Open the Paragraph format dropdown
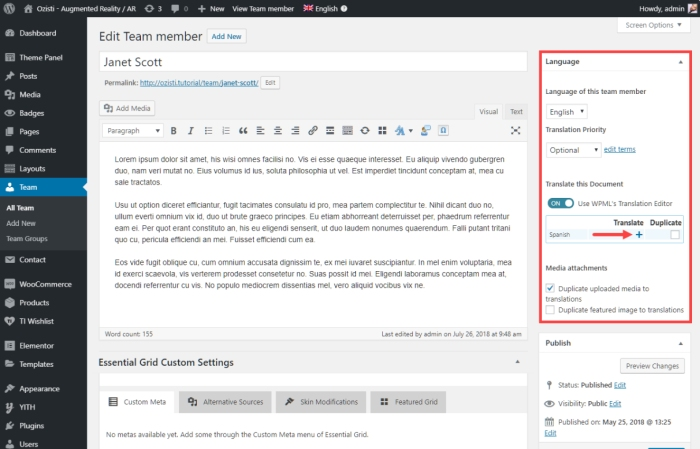 (x=133, y=131)
